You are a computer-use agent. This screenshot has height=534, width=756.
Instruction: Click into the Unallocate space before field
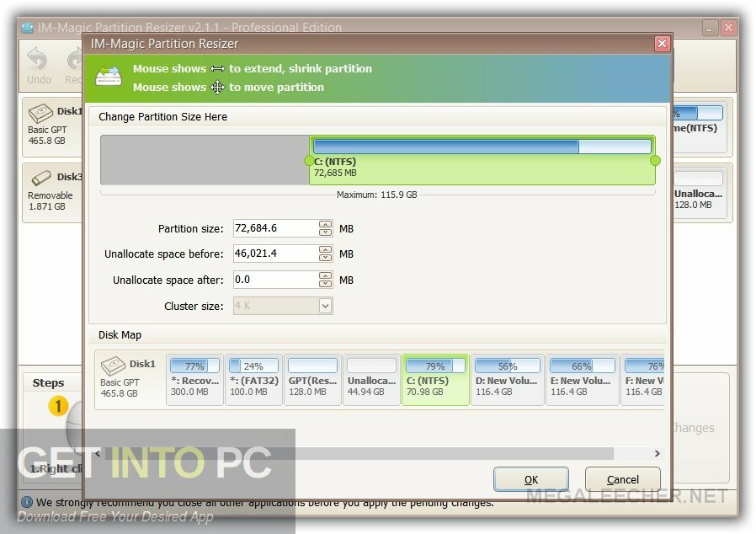tap(275, 254)
